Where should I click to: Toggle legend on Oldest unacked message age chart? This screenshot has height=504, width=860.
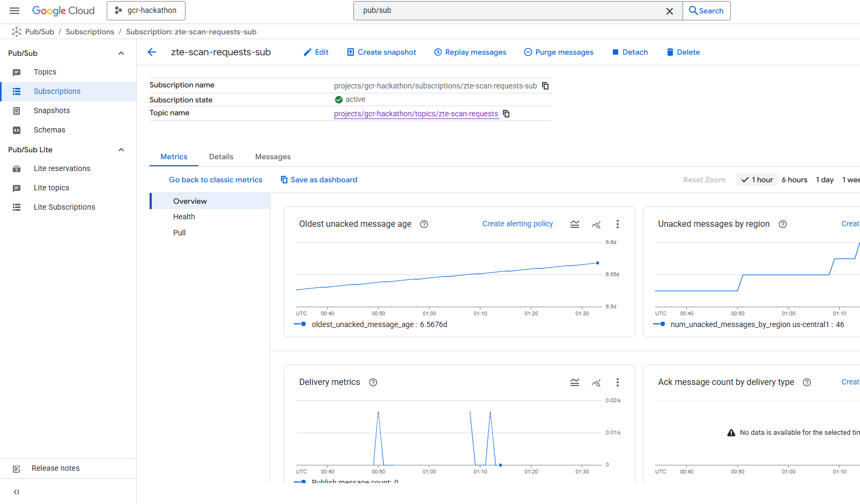575,224
